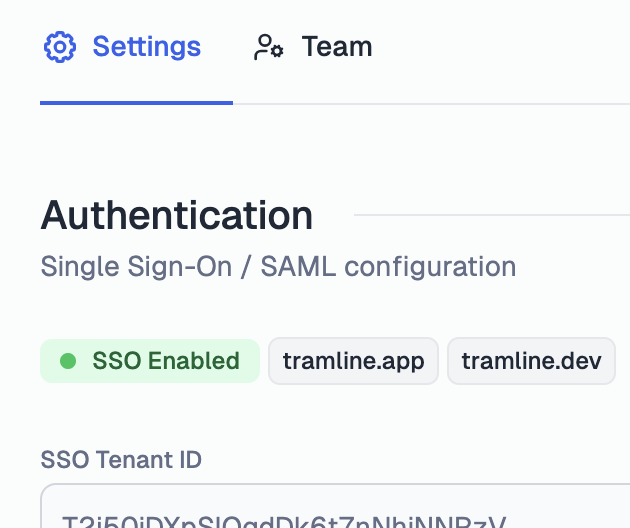Viewport: 630px width, 528px height.
Task: Click the tenant ID value text
Action: (x=284, y=521)
